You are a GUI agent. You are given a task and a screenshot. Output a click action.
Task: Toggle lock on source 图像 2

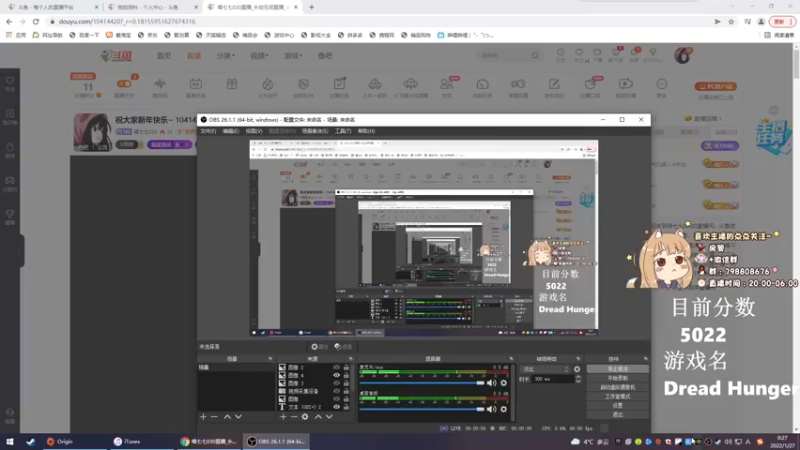coord(346,367)
